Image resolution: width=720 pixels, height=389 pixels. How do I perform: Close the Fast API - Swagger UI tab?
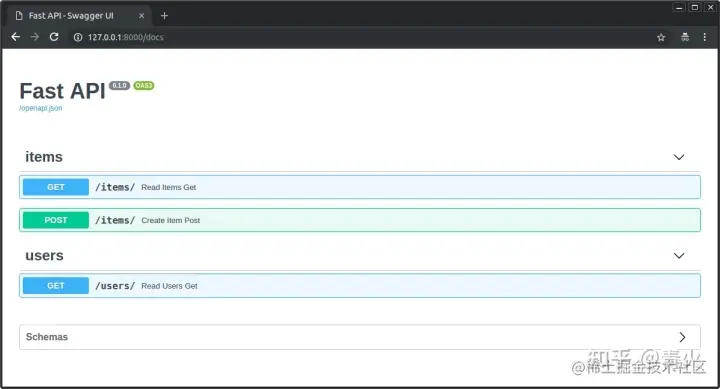[141, 16]
